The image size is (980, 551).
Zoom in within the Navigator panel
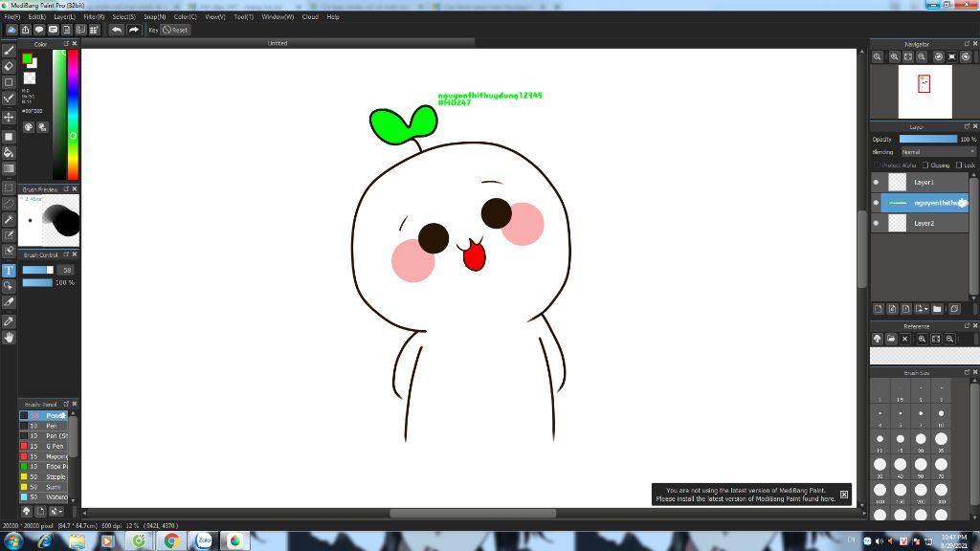point(895,56)
